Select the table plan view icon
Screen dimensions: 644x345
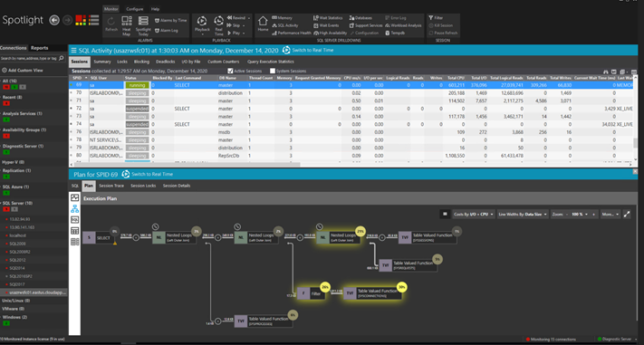[75, 231]
